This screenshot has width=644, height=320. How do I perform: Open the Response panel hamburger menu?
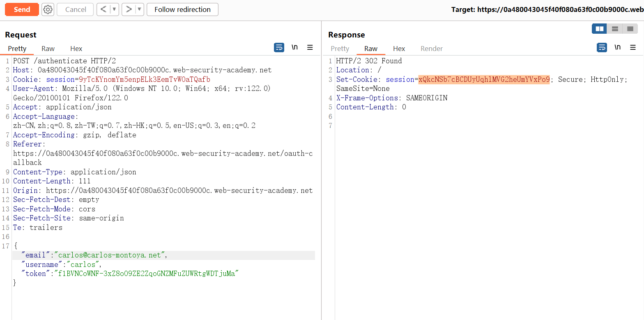tap(633, 48)
